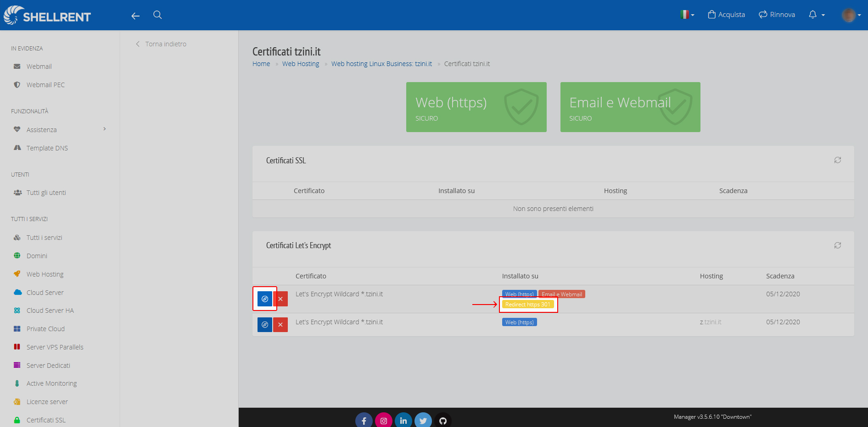The image size is (868, 427).
Task: Open Domini in sidebar
Action: [x=37, y=256]
